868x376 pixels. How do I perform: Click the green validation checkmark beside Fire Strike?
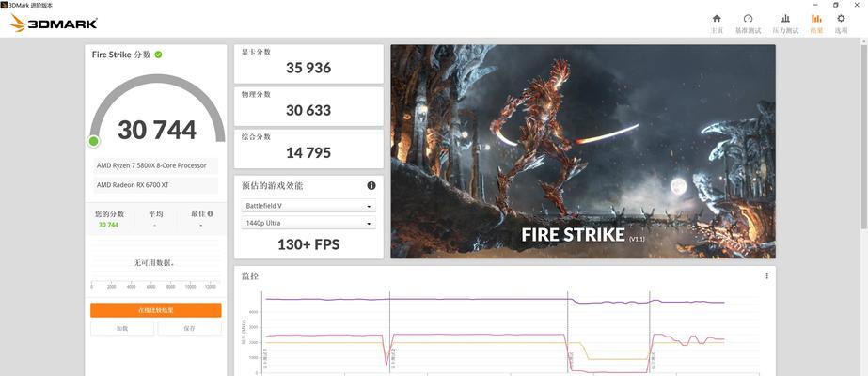[158, 55]
